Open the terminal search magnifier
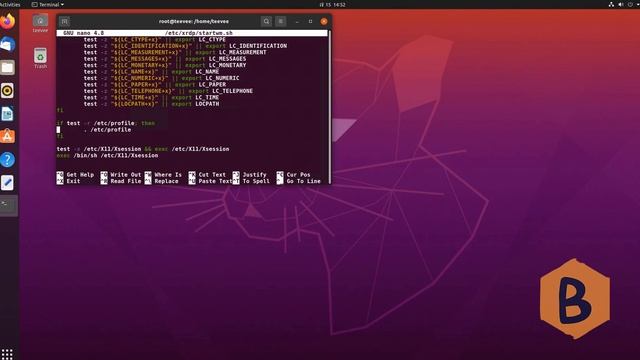The width and height of the screenshot is (640, 360). point(266,21)
